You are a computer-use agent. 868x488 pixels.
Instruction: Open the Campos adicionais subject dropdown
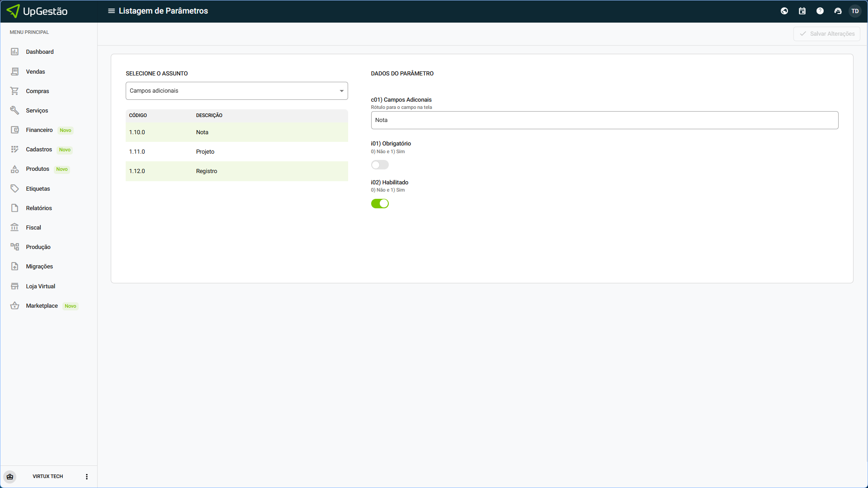(x=236, y=91)
